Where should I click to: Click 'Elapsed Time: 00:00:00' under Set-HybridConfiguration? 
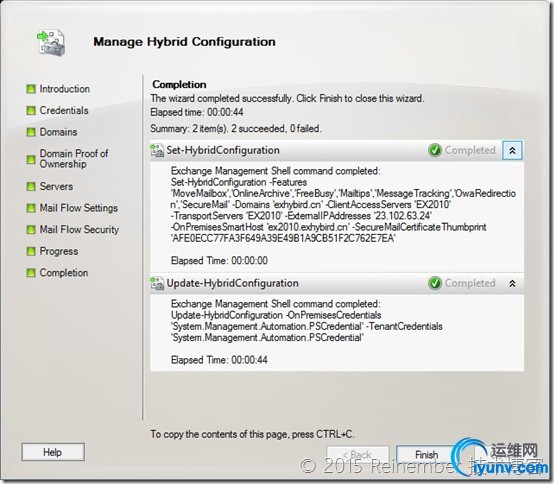pyautogui.click(x=219, y=261)
